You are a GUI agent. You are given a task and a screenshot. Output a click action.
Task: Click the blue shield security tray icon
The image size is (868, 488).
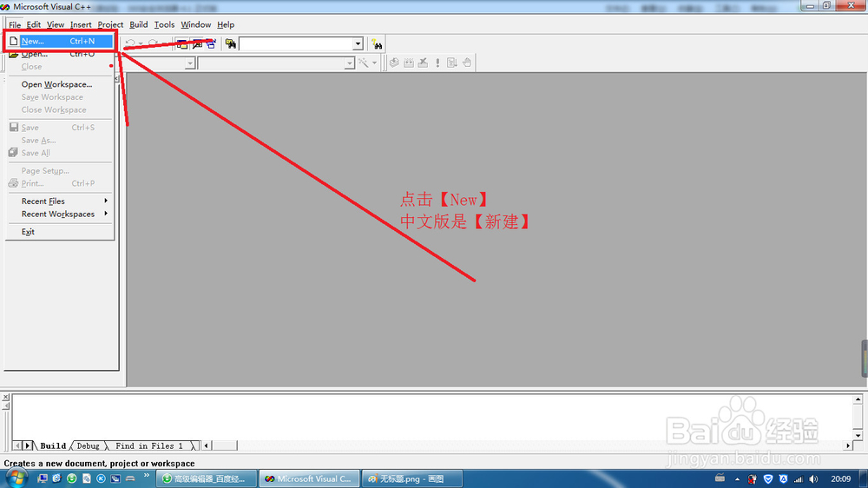tap(768, 479)
